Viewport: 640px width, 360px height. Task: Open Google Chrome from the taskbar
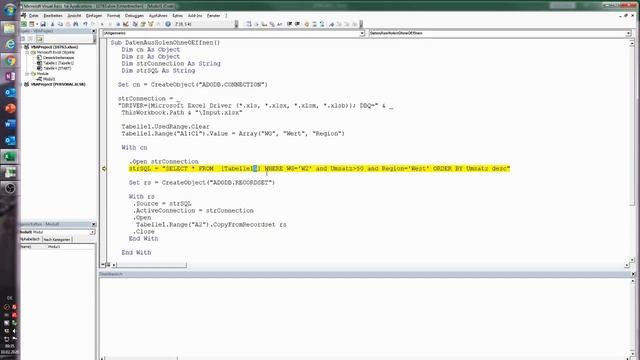[x=10, y=60]
